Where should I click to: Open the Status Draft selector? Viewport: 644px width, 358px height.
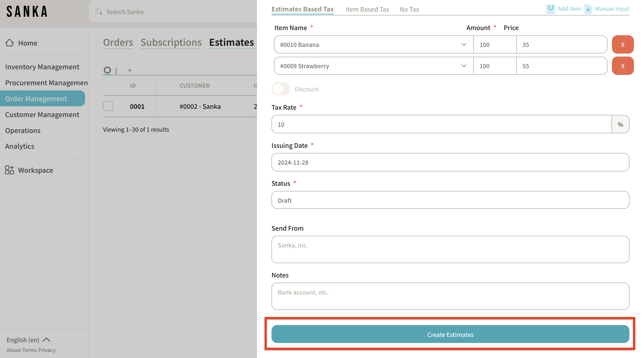coord(450,200)
